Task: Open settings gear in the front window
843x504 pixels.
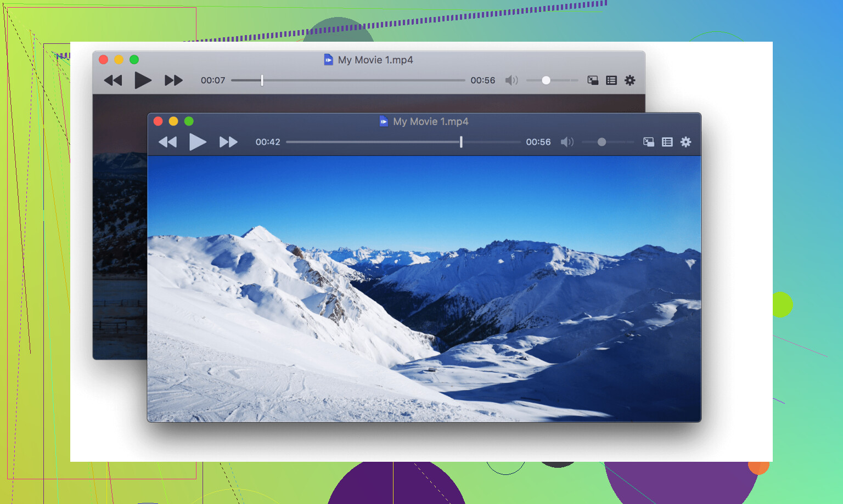Action: click(x=685, y=142)
